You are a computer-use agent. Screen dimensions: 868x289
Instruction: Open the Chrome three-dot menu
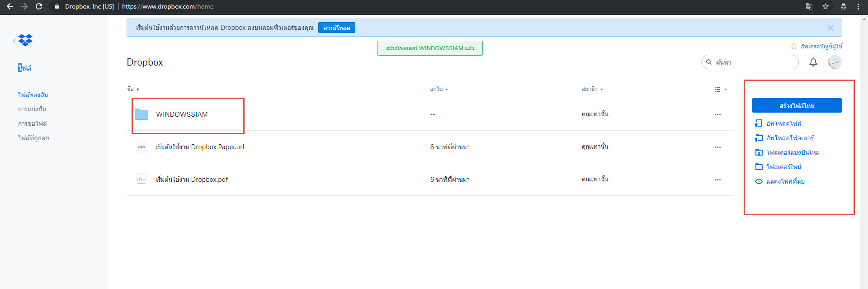pyautogui.click(x=858, y=6)
